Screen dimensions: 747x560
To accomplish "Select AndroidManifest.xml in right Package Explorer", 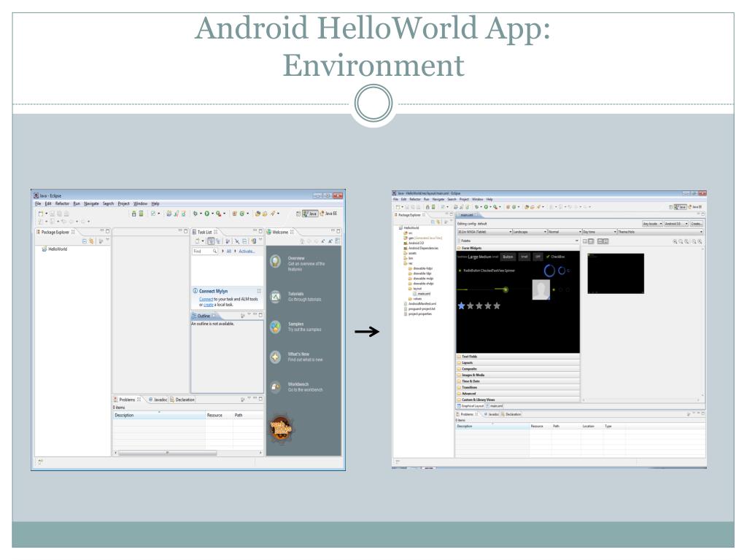I will pyautogui.click(x=421, y=303).
